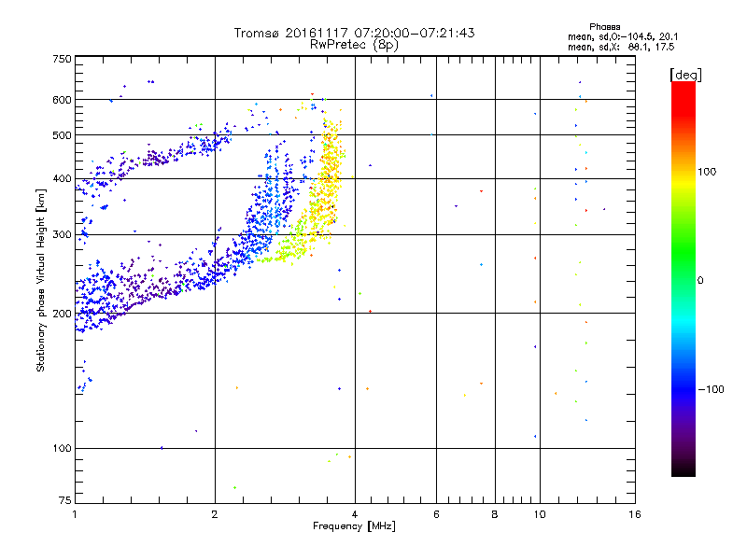Viewport: 747px width, 560px height.
Task: Click the y-axis tick label '400'
Action: [x=62, y=179]
